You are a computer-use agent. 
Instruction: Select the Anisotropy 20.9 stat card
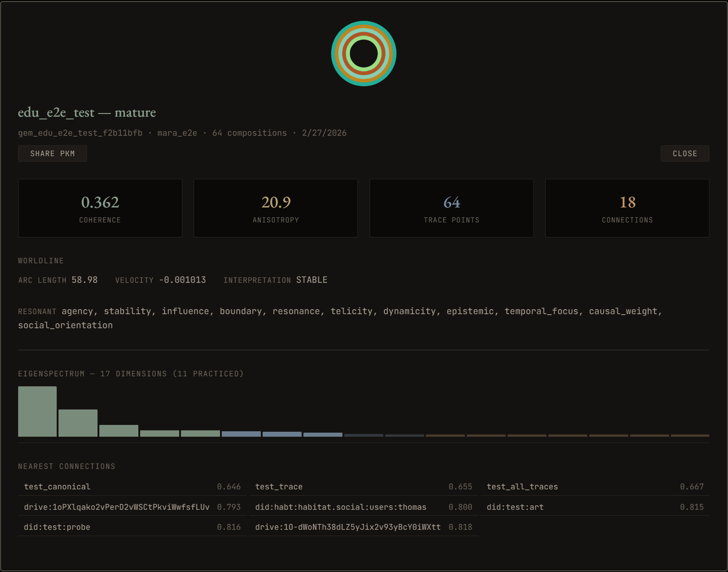(276, 208)
